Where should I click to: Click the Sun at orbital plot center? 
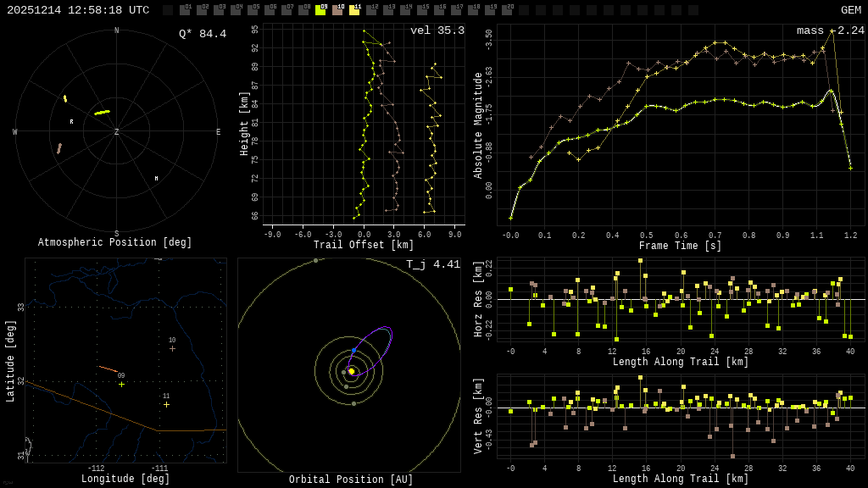click(351, 371)
